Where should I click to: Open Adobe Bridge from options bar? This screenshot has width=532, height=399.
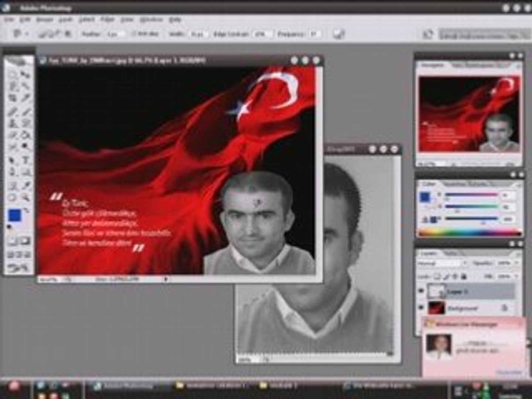coord(427,34)
